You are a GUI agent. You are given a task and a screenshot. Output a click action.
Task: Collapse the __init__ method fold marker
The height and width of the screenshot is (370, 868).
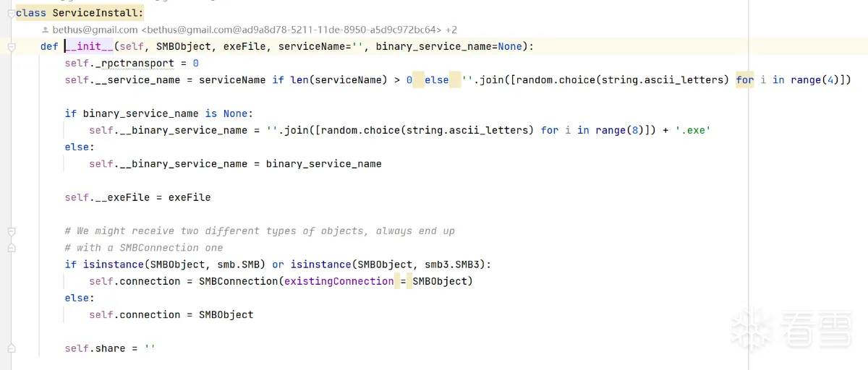11,47
